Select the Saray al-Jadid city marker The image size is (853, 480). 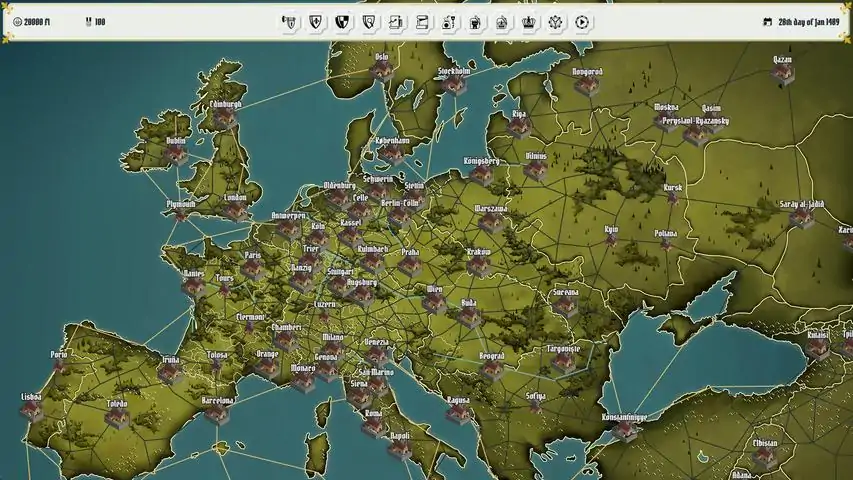click(801, 218)
